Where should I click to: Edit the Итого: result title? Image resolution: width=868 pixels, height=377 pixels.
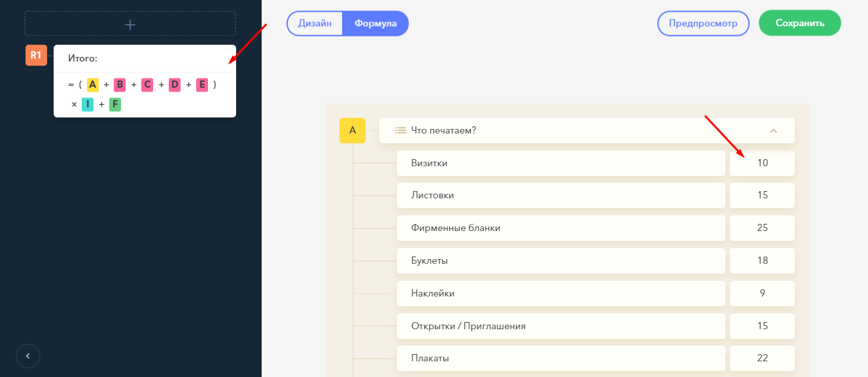pos(82,58)
